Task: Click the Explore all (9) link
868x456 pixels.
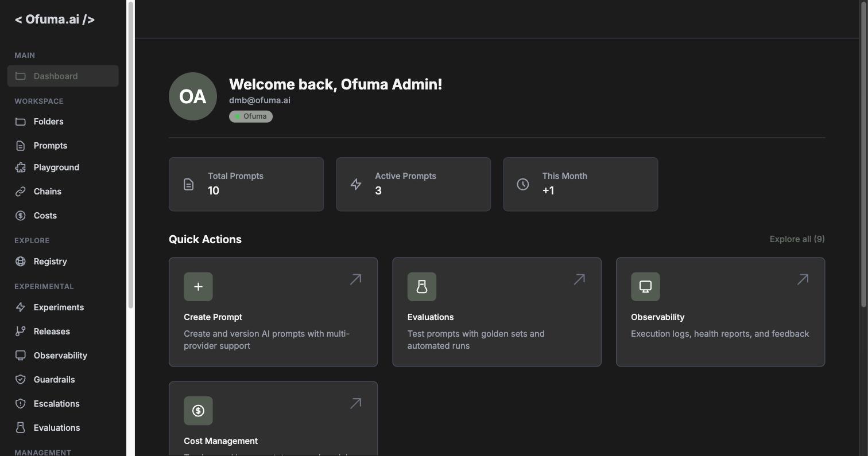Action: (x=797, y=239)
